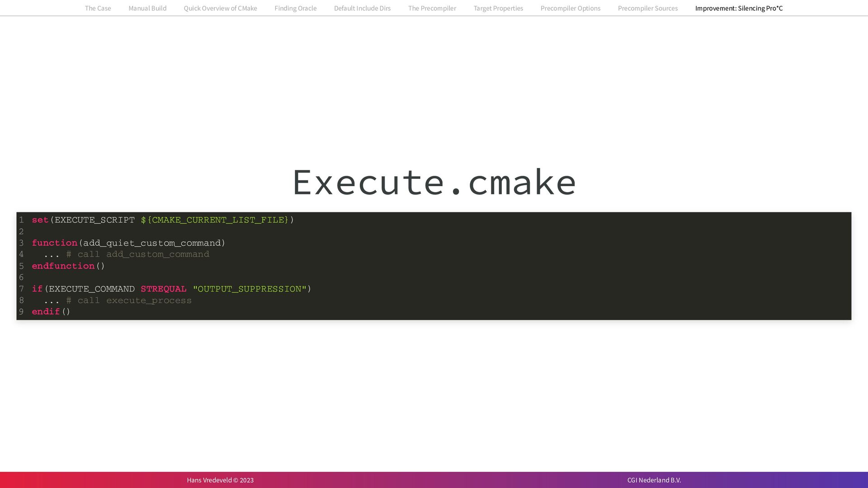Navigate to Target Properties section

point(498,8)
